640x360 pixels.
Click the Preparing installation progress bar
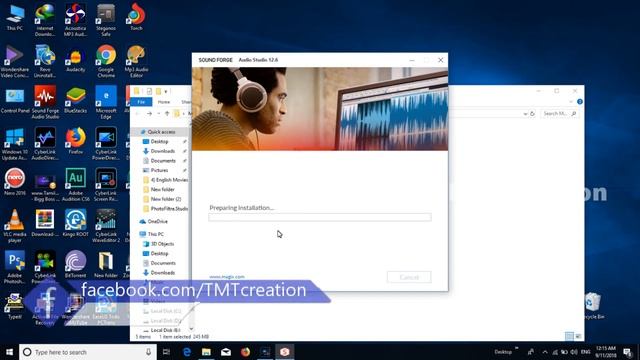320,217
